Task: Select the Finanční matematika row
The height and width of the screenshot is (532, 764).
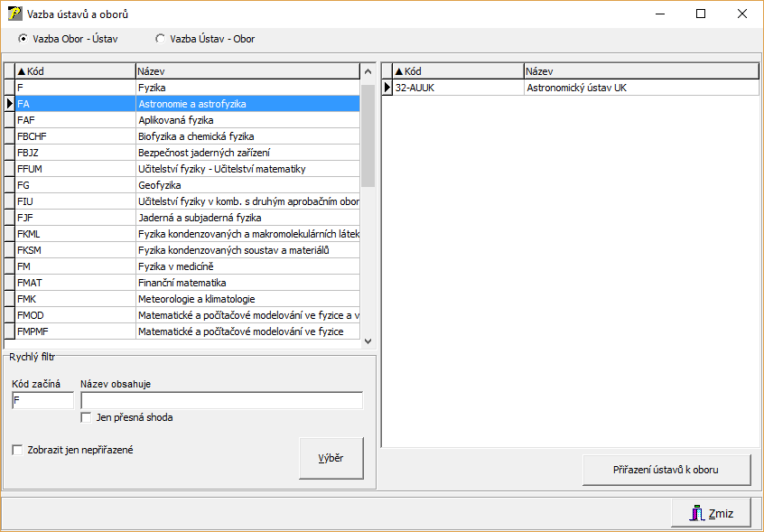Action: [247, 283]
